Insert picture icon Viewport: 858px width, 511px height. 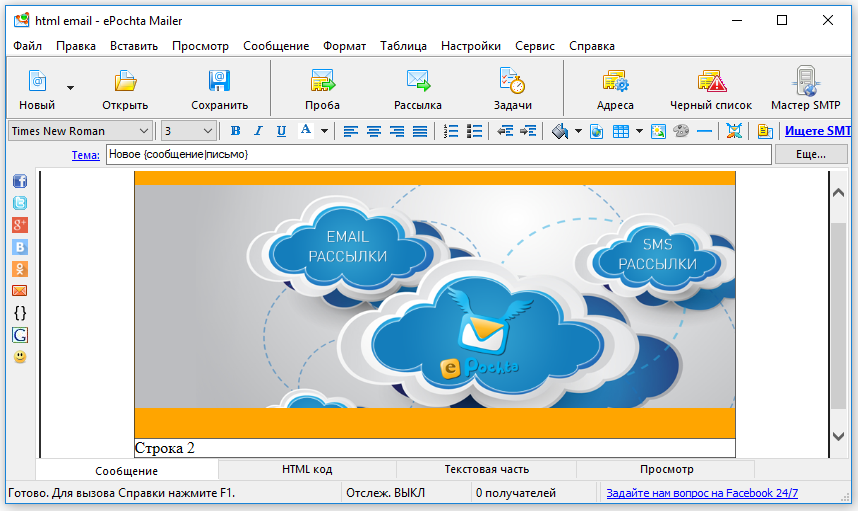[658, 131]
